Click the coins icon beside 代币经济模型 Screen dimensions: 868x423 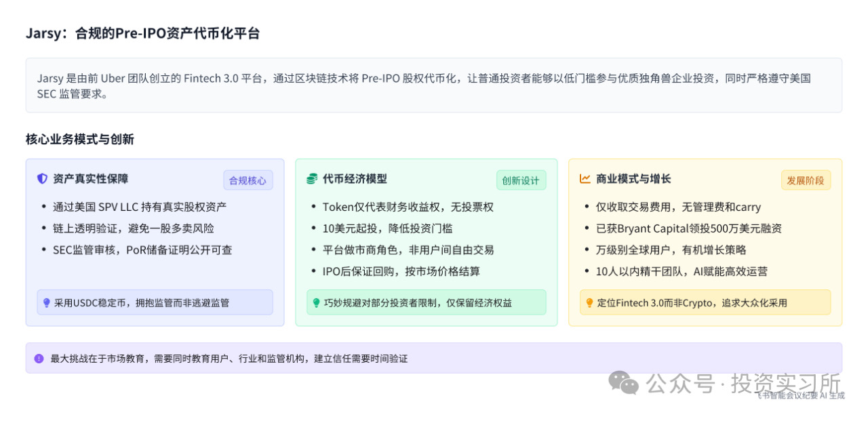(x=312, y=179)
